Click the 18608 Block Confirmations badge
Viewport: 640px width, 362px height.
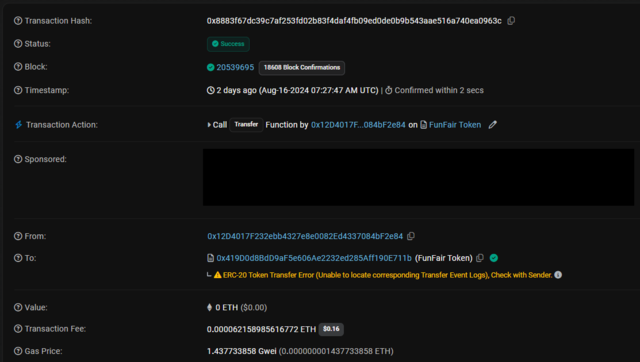click(x=302, y=68)
